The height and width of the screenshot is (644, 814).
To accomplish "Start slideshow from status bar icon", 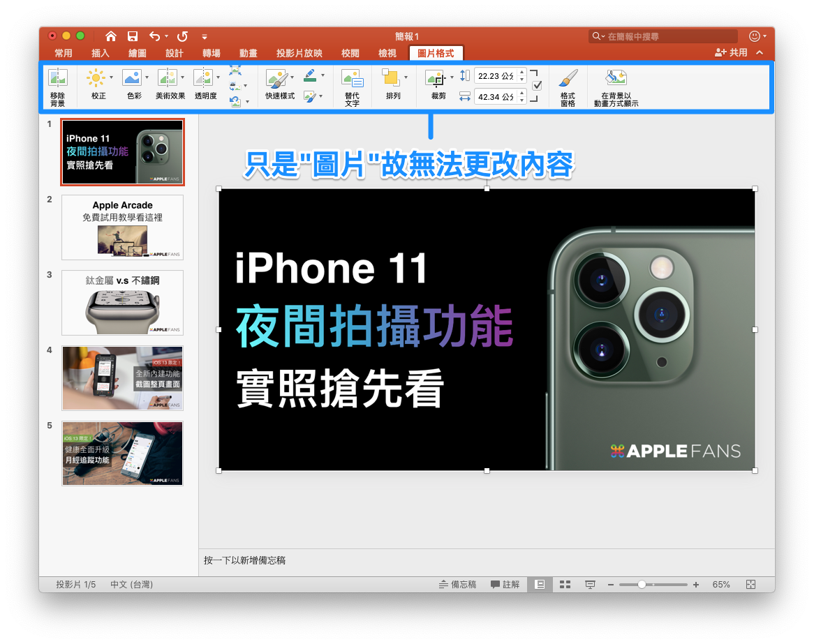I will 590,584.
